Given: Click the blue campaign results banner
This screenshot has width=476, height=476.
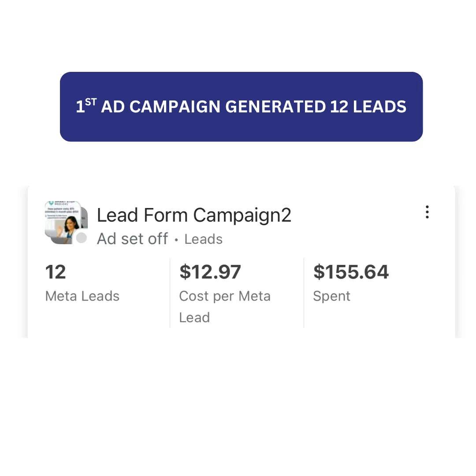Looking at the screenshot, I should tap(242, 107).
